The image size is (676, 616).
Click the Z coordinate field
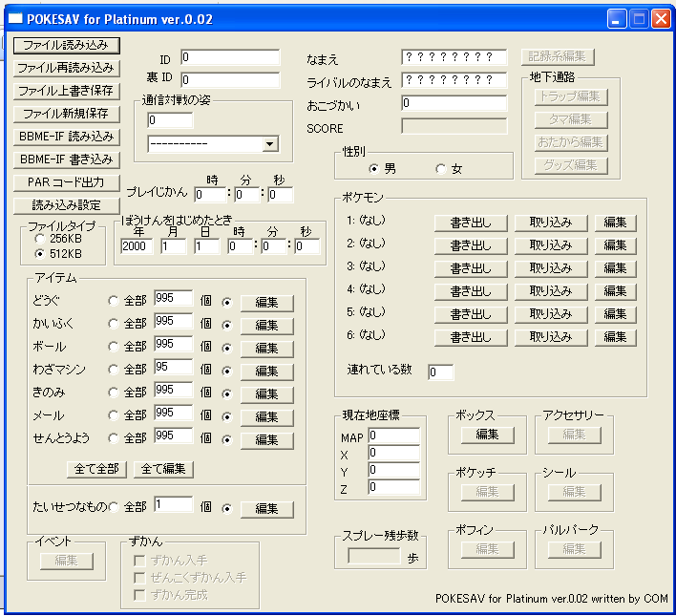coord(394,487)
